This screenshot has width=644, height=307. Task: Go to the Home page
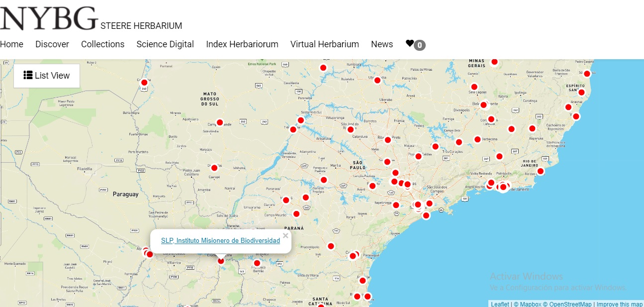[x=11, y=44]
